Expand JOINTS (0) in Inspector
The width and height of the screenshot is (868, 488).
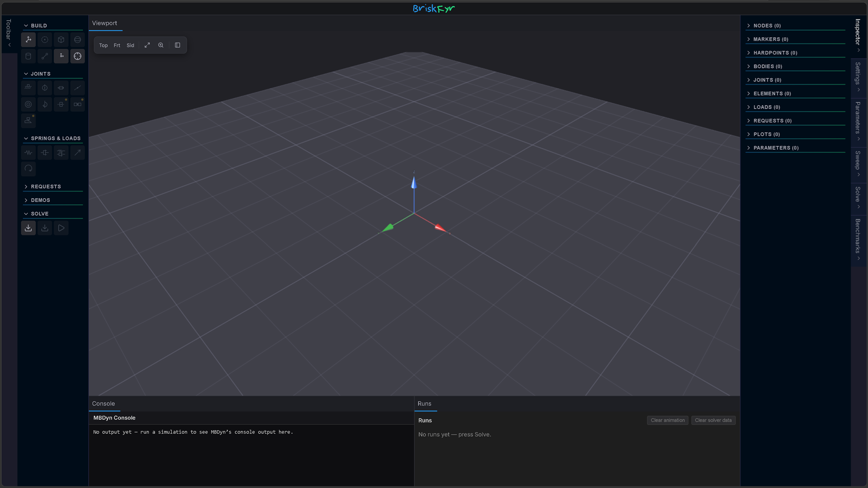tap(795, 80)
